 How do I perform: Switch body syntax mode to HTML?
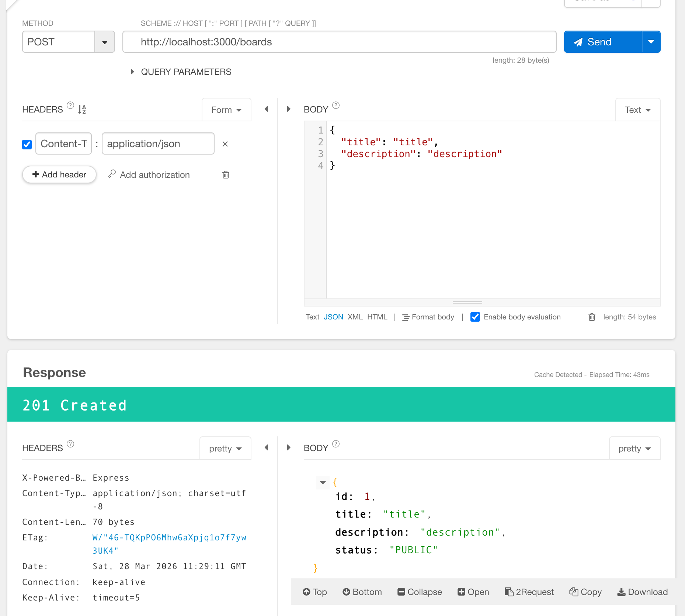coord(377,317)
